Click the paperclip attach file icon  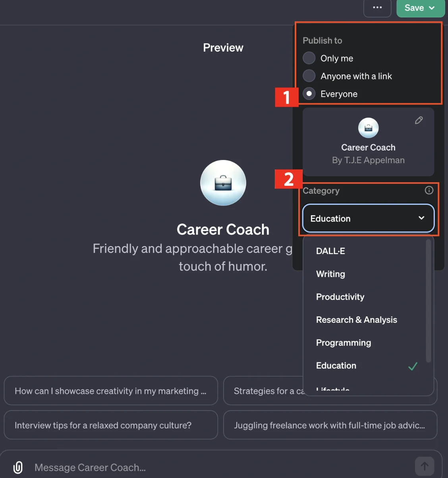(18, 467)
